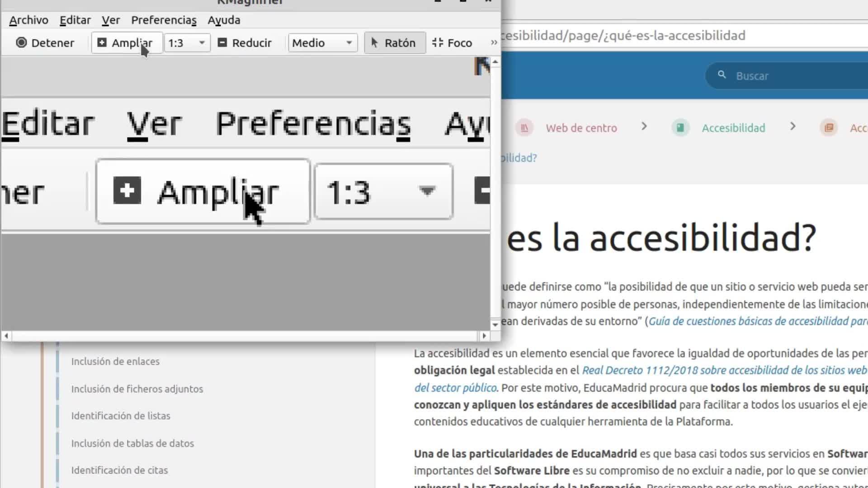The width and height of the screenshot is (868, 488).
Task: Click the Buscar search field
Action: 787,75
